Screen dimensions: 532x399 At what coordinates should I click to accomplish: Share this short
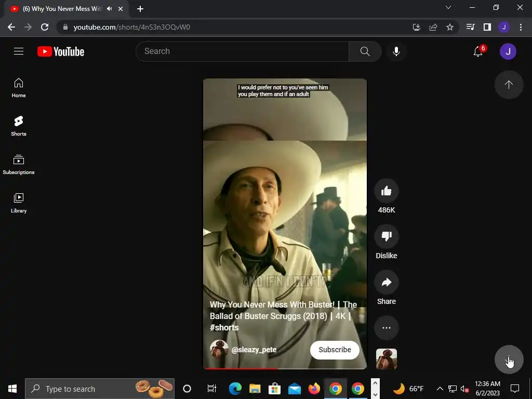point(387,282)
